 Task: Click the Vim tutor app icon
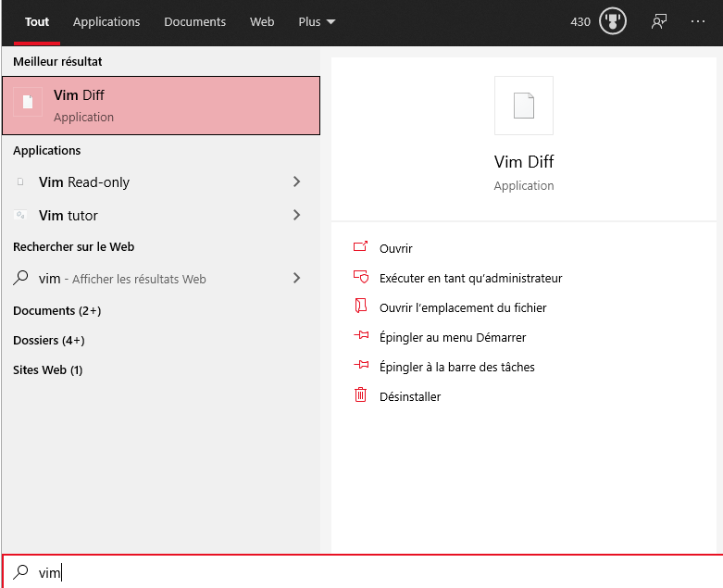(20, 215)
